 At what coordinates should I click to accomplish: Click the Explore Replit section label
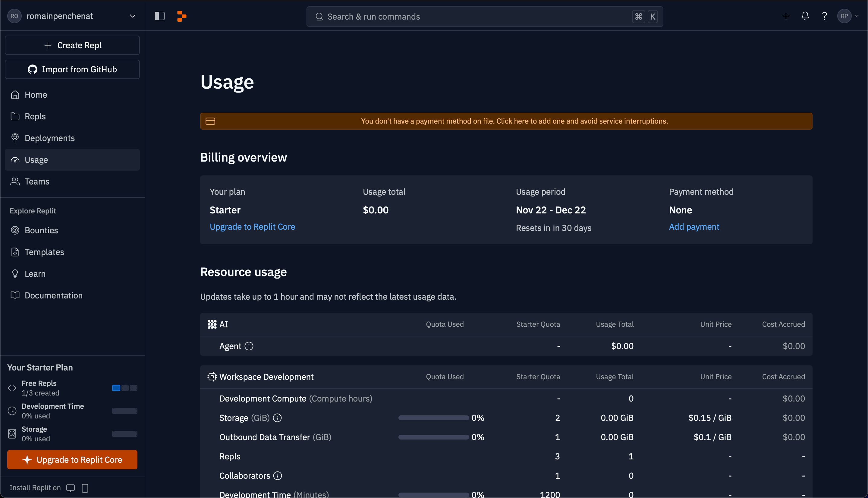tap(33, 211)
